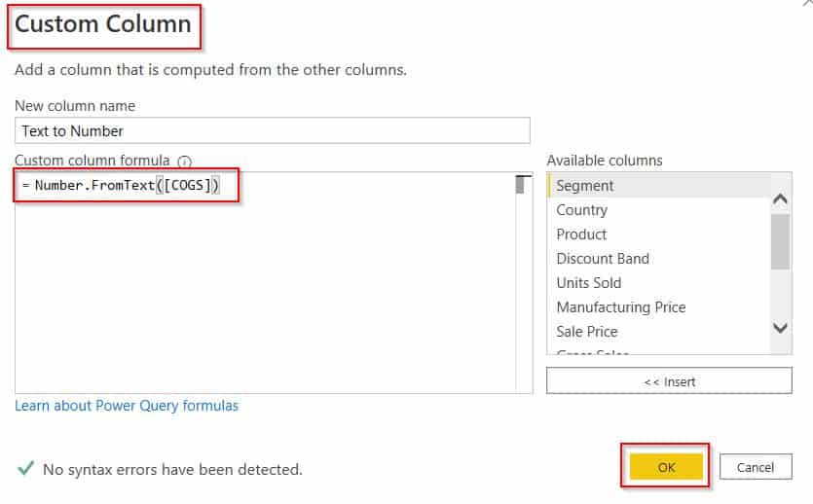The image size is (813, 504).
Task: Click the formula editor scrollbar thumb
Action: (x=520, y=185)
